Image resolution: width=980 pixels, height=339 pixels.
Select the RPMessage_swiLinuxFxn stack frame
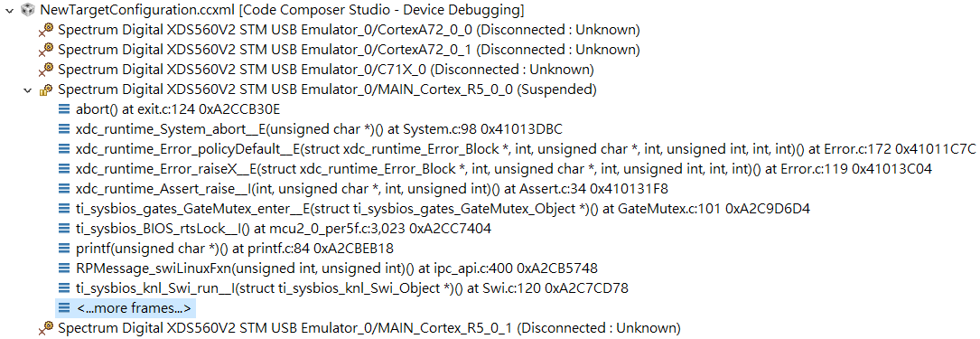337,269
